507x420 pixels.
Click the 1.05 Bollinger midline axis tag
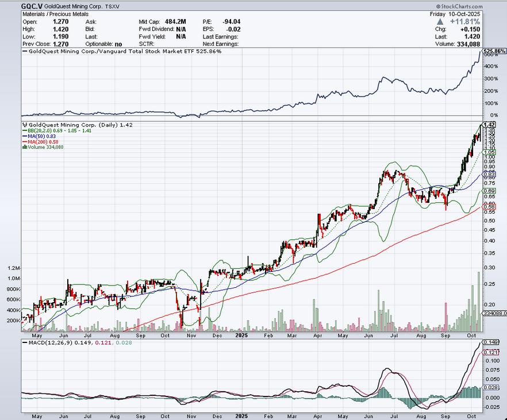tap(489, 152)
